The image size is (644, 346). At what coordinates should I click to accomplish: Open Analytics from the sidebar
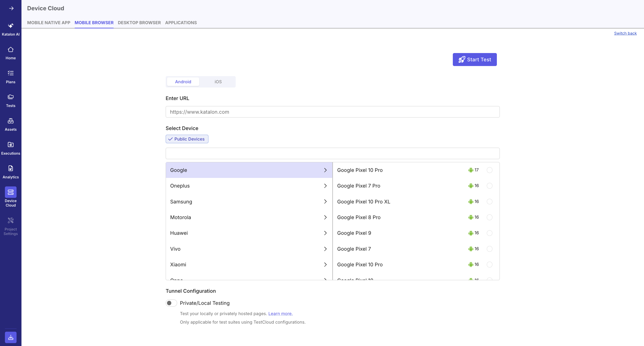pos(11,171)
